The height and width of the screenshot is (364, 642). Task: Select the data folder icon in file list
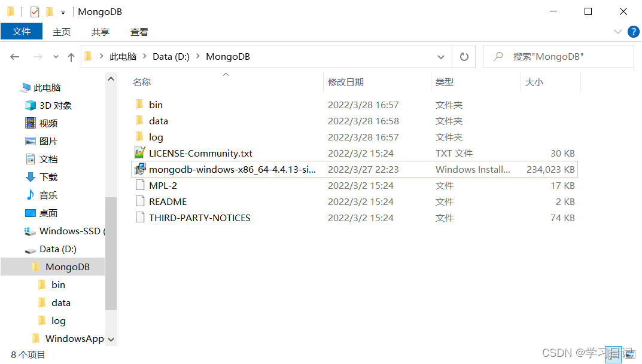139,121
